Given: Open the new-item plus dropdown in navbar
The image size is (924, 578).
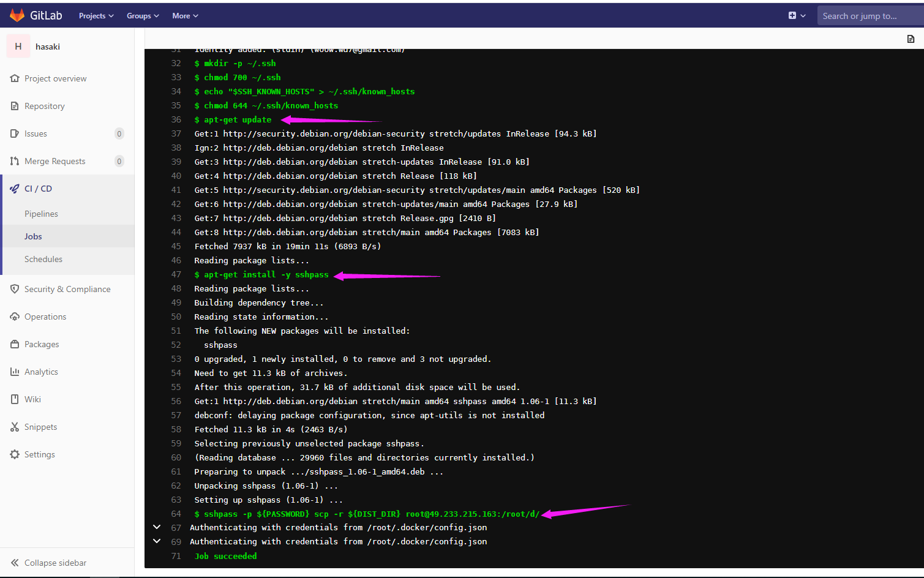Looking at the screenshot, I should tap(797, 15).
